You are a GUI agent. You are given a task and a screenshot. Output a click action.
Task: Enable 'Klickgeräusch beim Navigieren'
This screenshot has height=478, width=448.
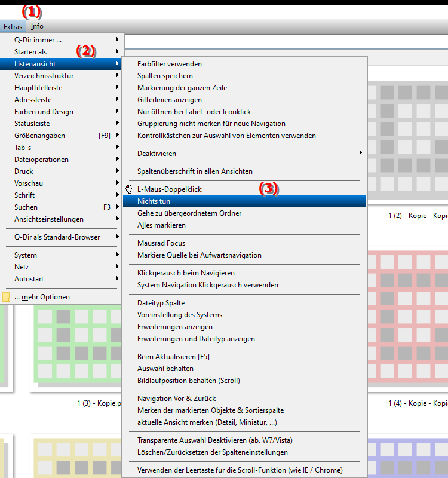(x=244, y=273)
